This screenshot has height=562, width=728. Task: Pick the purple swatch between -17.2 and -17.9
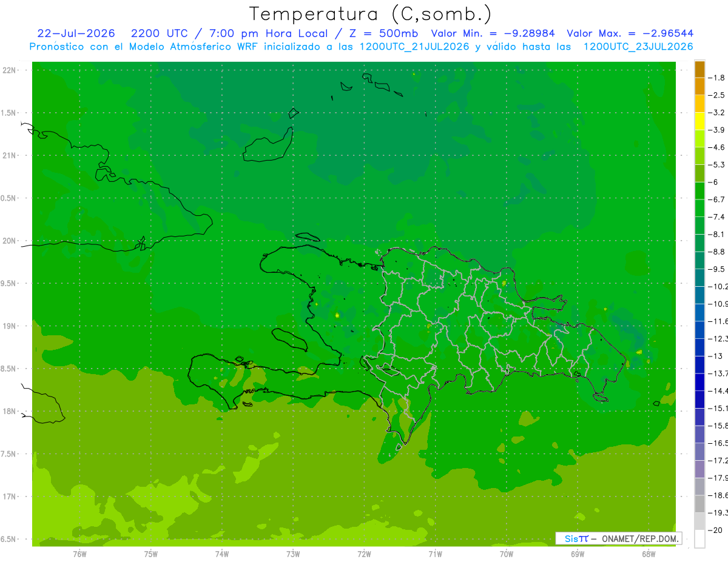coord(699,469)
